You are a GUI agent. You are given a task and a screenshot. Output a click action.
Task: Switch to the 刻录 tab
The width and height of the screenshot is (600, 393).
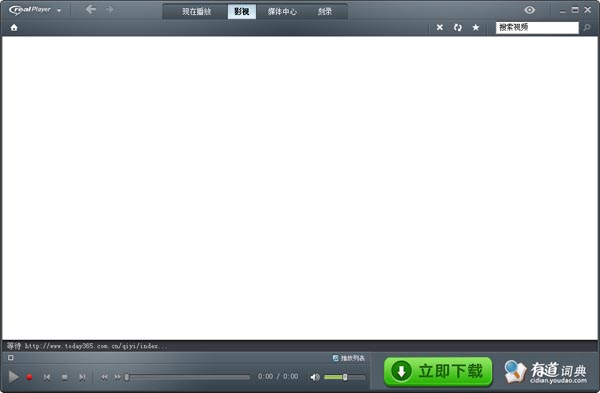[x=324, y=11]
